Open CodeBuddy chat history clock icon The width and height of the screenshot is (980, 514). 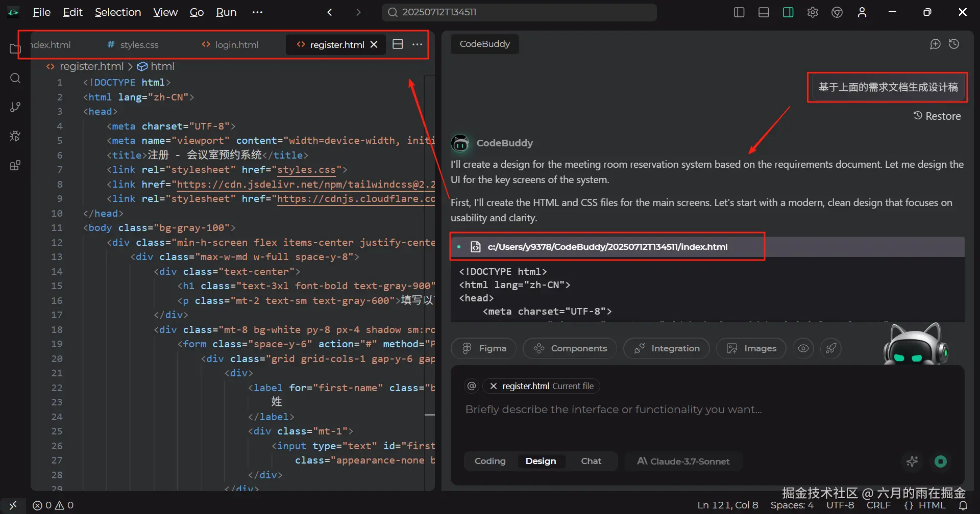tap(954, 44)
